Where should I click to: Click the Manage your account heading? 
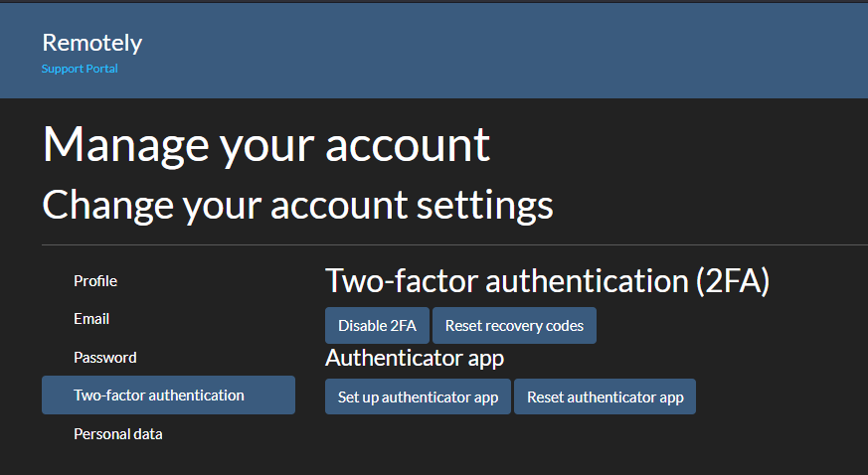(266, 145)
